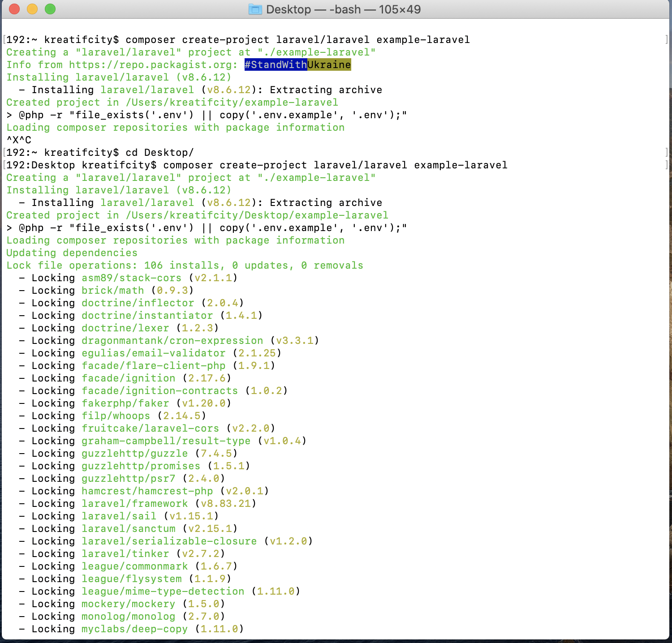Click version v8.83.21 of laravel/framework
Image resolution: width=672 pixels, height=643 pixels.
click(x=225, y=504)
